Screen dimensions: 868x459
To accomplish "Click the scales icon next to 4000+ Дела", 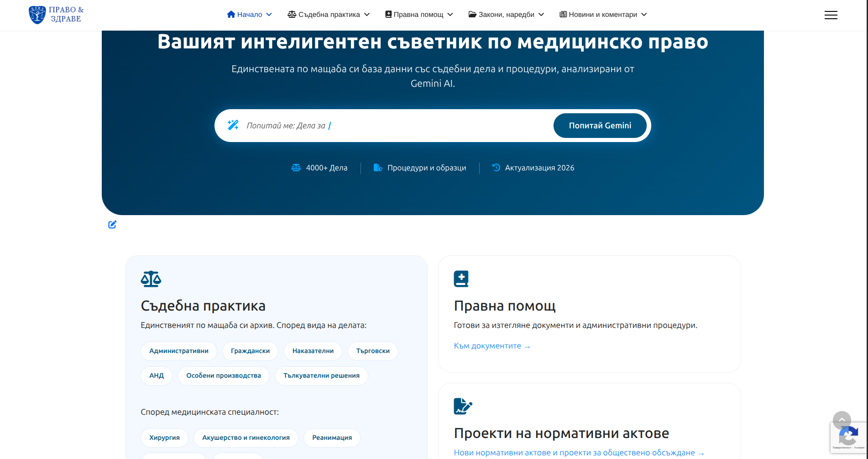I will coord(296,168).
